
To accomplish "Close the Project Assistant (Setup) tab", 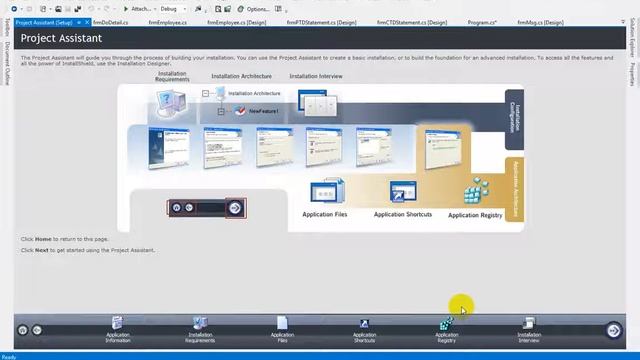I will pyautogui.click(x=87, y=22).
